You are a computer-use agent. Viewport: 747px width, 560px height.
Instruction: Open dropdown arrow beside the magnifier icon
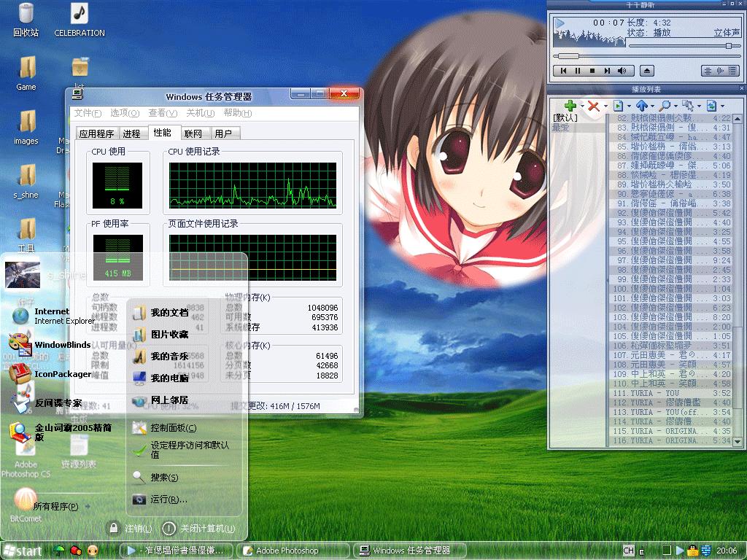(676, 106)
